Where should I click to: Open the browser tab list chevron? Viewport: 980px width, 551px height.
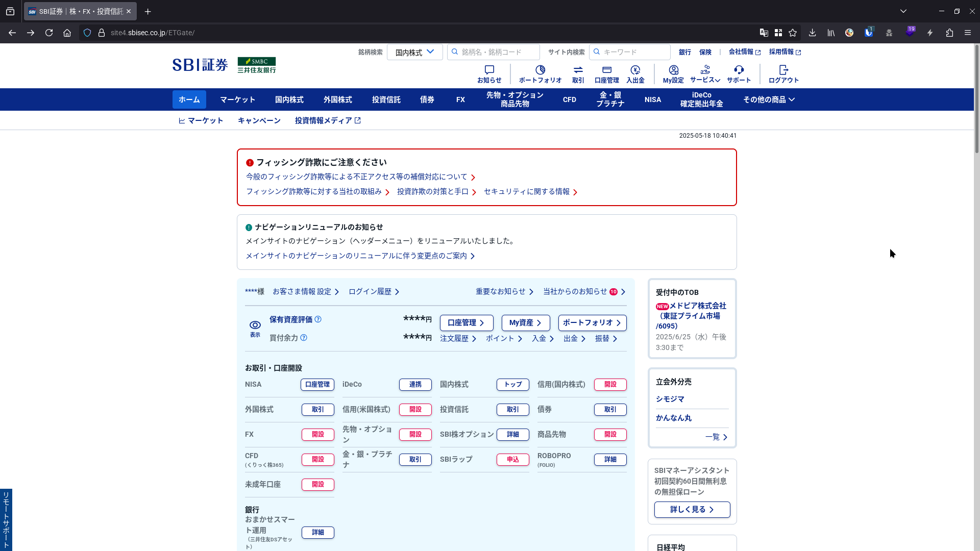pos(903,11)
